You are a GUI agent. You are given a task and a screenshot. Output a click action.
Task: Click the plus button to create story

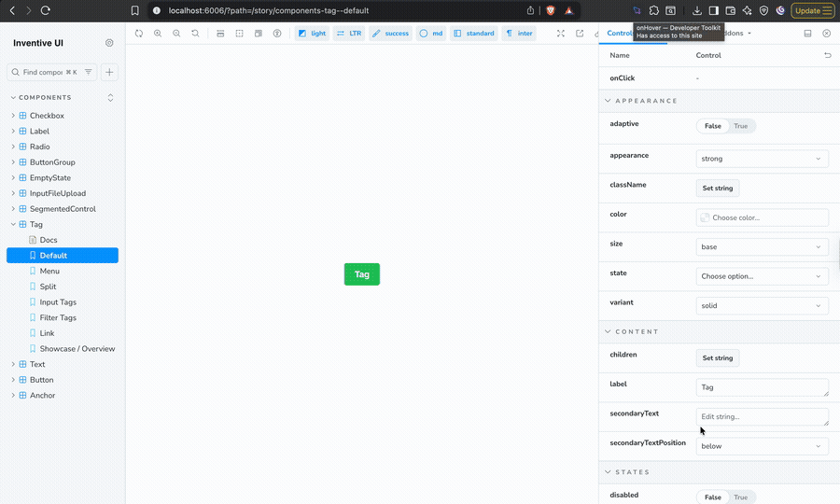tap(109, 72)
